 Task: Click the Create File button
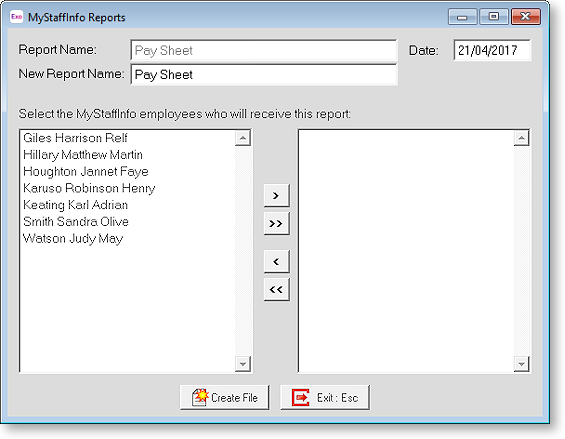click(x=224, y=397)
